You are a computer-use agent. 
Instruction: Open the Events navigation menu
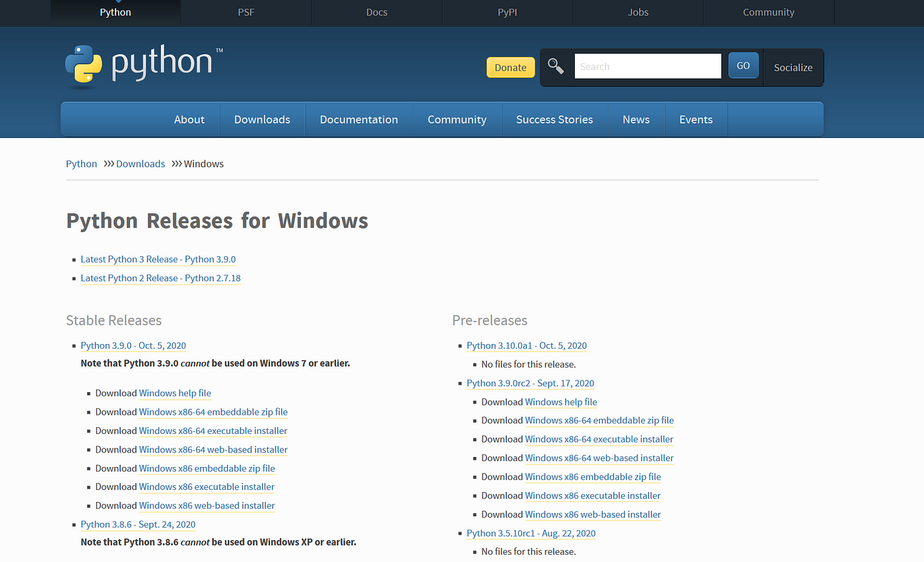click(x=696, y=120)
